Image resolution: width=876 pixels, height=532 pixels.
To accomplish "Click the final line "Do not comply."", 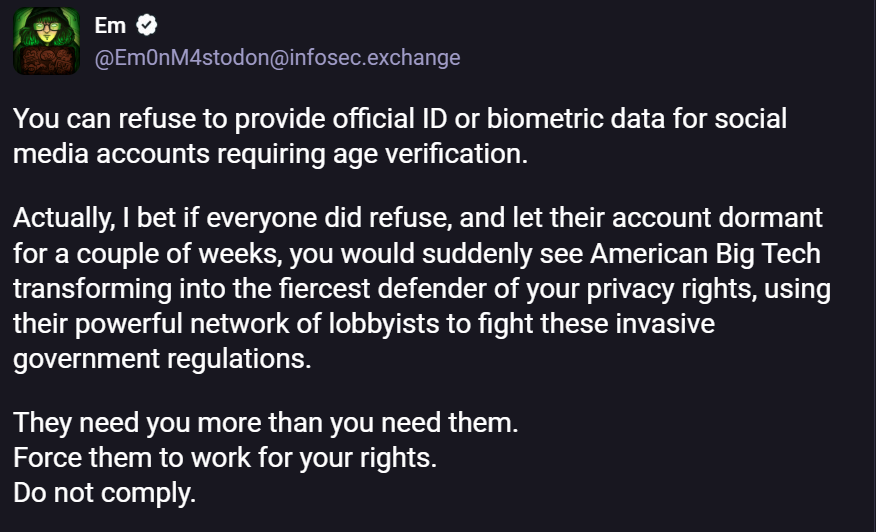I will (x=105, y=493).
